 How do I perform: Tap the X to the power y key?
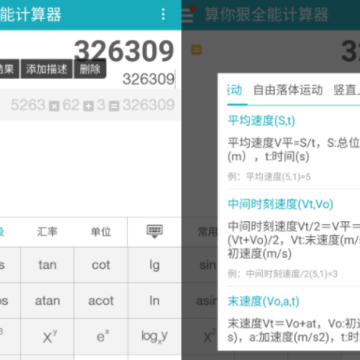pos(47,337)
